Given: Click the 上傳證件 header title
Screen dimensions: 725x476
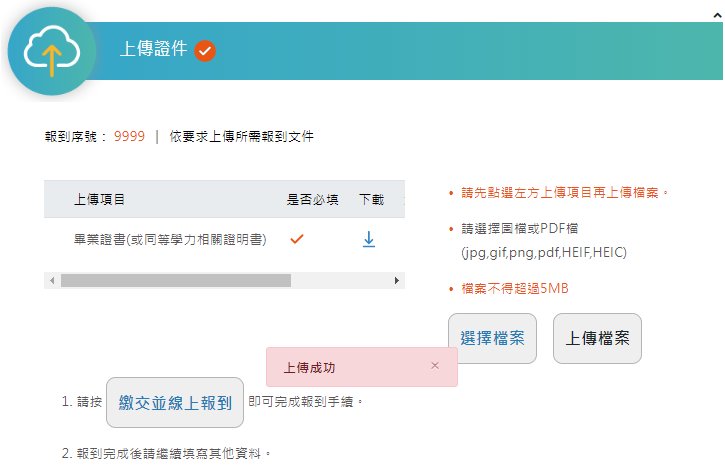Looking at the screenshot, I should pyautogui.click(x=153, y=49).
